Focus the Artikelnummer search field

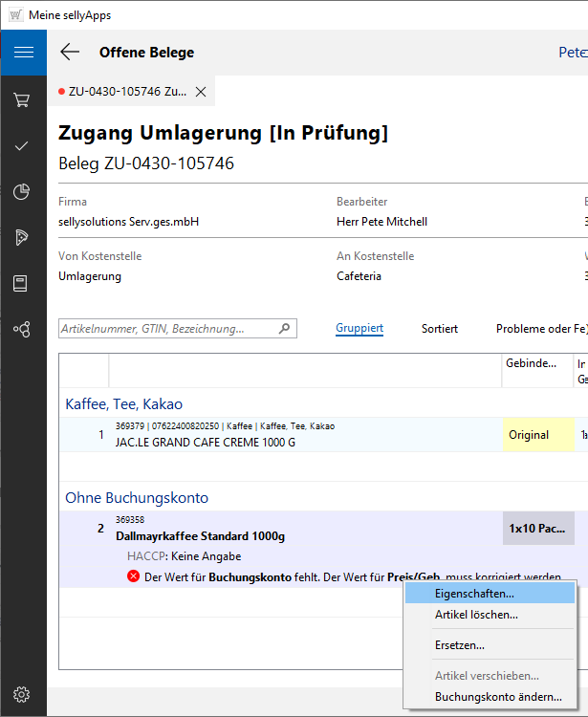tap(167, 329)
